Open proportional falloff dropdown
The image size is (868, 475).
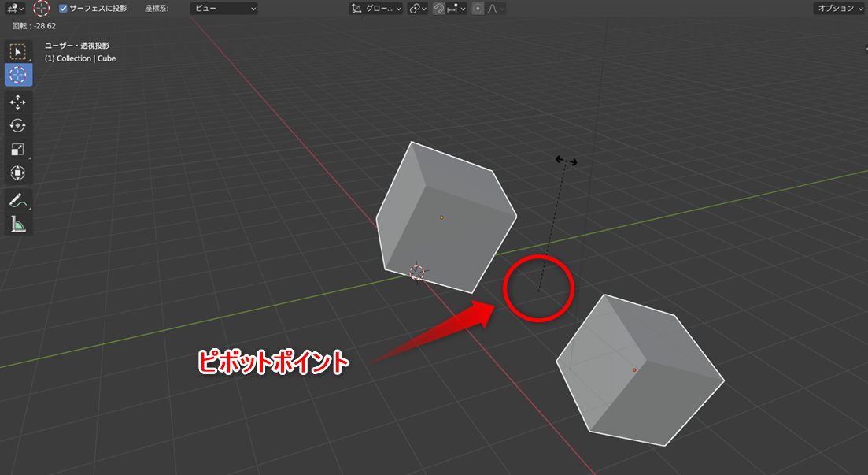pyautogui.click(x=496, y=9)
